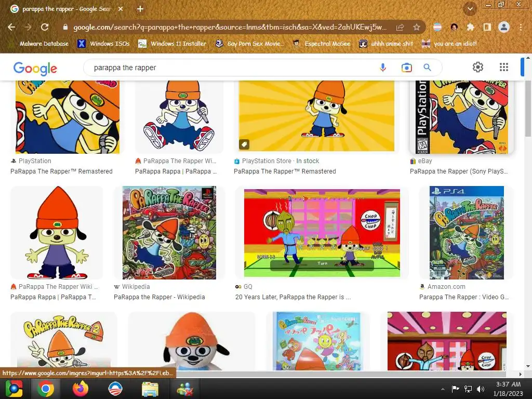Click the address bar URL
The width and height of the screenshot is (532, 399).
(x=229, y=27)
